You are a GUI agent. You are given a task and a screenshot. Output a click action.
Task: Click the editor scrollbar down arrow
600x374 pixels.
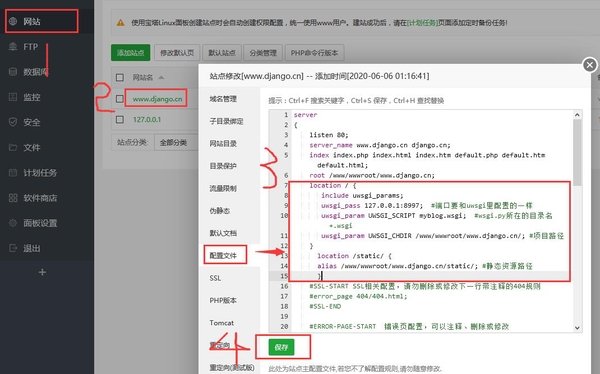coord(577,328)
